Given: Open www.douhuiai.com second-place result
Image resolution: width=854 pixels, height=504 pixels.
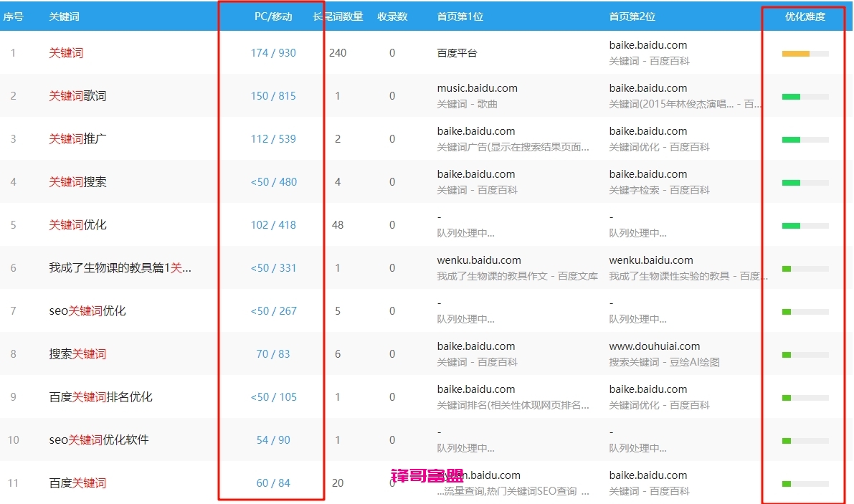Looking at the screenshot, I should [x=654, y=346].
